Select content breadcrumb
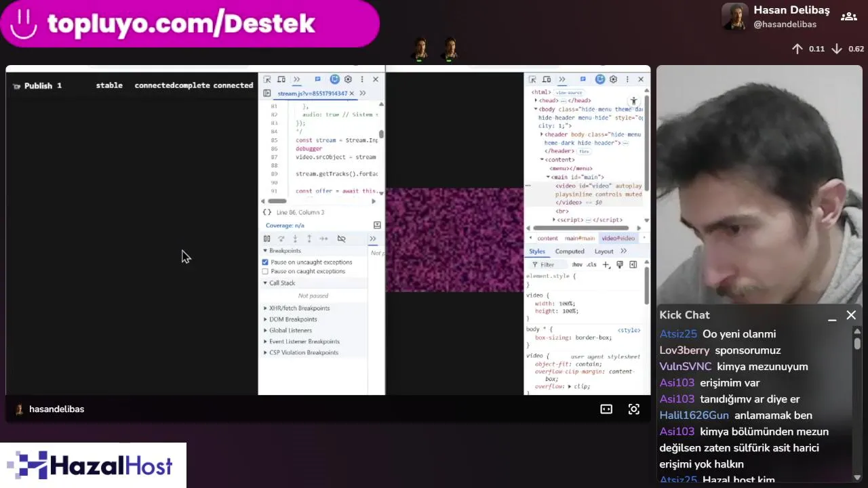This screenshot has height=488, width=868. (547, 239)
